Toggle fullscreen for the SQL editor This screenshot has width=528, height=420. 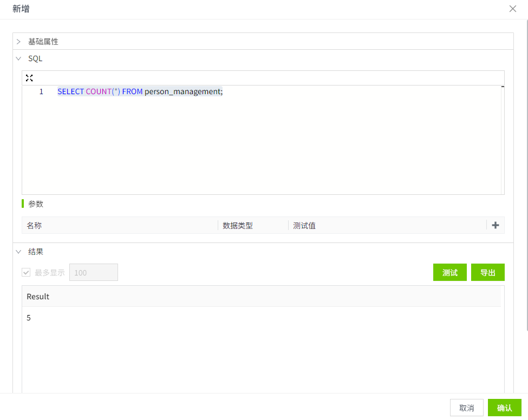point(29,78)
